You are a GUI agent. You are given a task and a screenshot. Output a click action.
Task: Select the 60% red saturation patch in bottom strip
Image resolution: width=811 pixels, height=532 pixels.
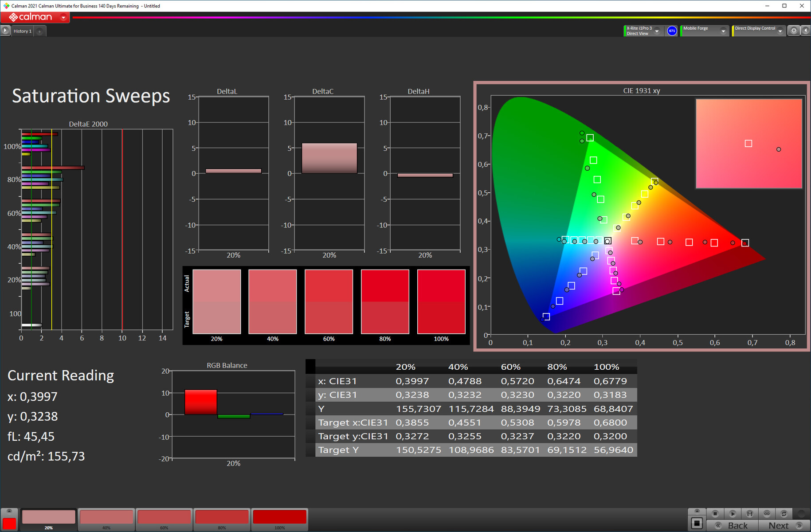click(x=164, y=519)
